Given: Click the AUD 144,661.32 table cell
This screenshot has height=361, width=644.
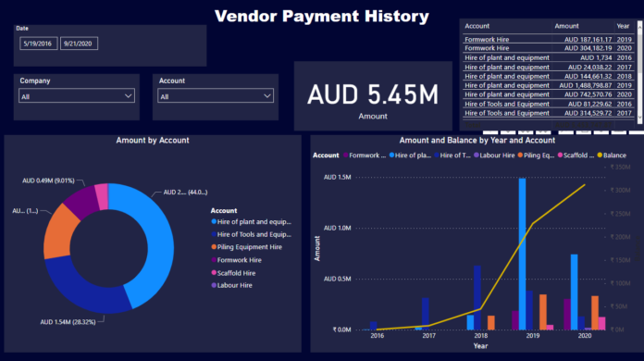Looking at the screenshot, I should tap(588, 77).
